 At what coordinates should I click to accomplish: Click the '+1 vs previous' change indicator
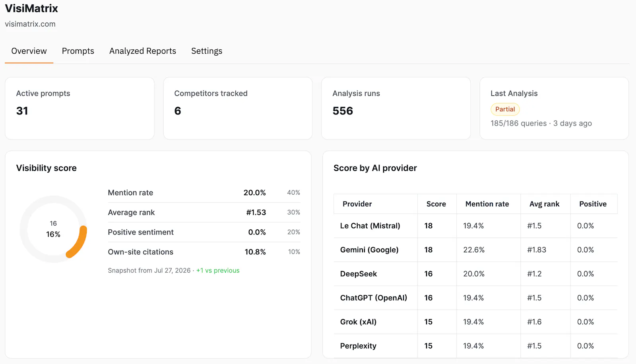coord(218,271)
